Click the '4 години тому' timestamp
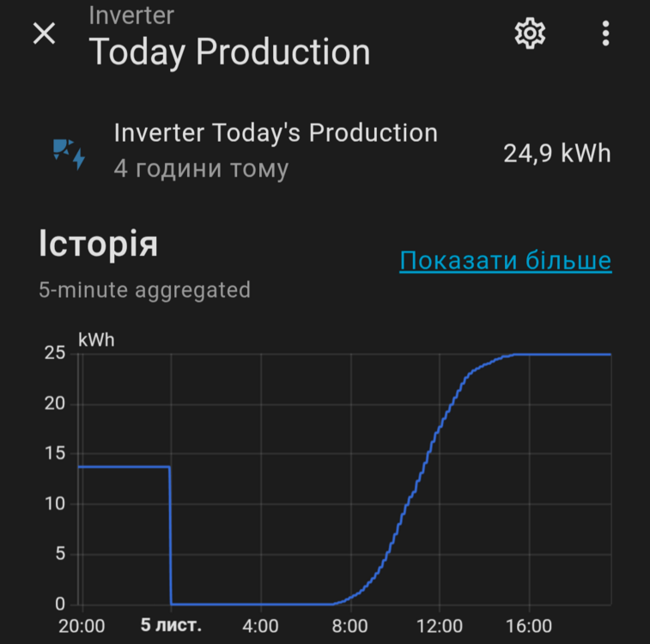The image size is (650, 644). pyautogui.click(x=201, y=168)
